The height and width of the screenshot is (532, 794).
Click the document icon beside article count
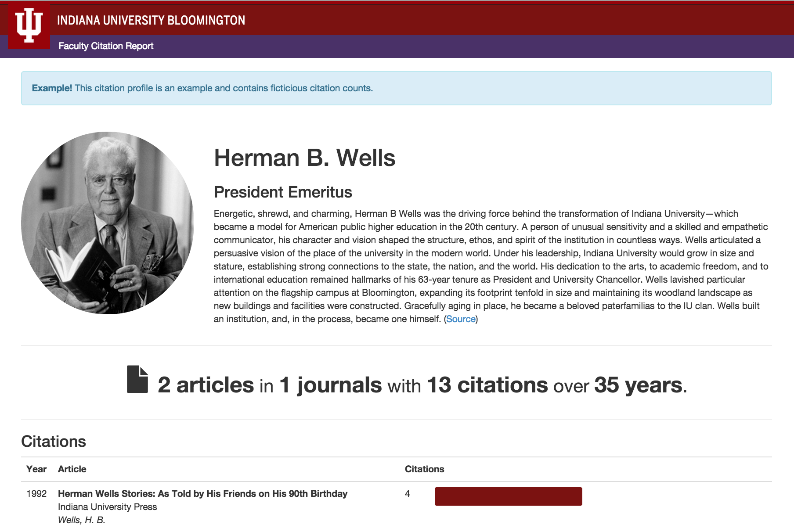click(x=137, y=379)
